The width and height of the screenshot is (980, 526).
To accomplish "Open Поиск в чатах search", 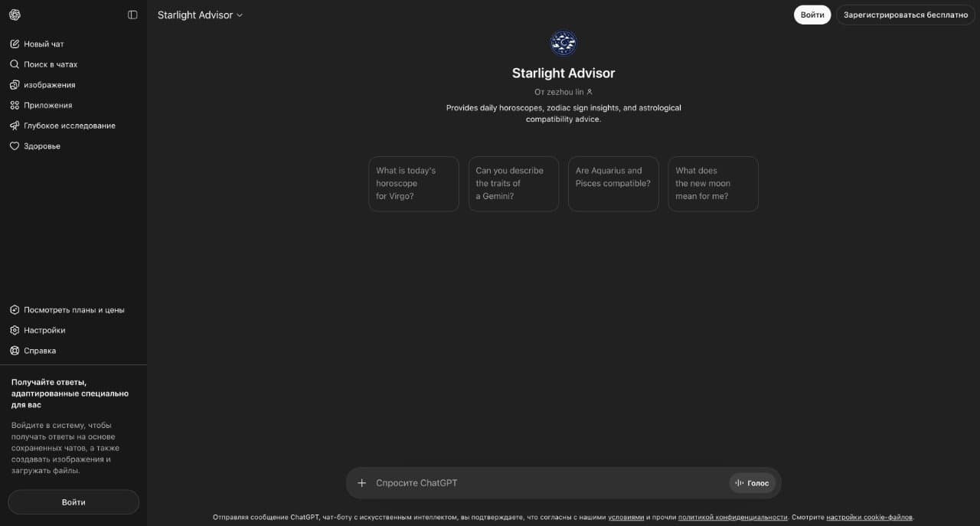I will tap(50, 64).
